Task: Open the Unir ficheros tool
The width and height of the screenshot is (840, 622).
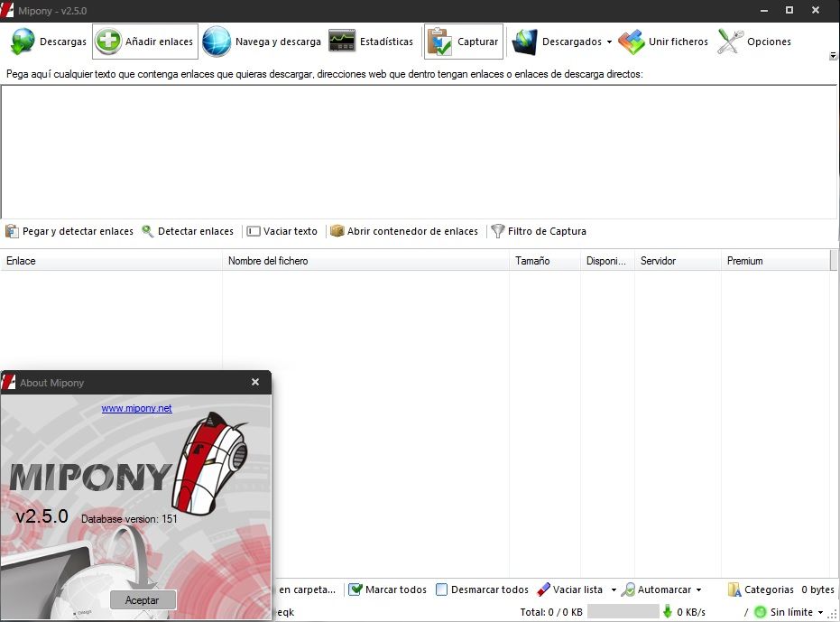Action: coord(663,42)
